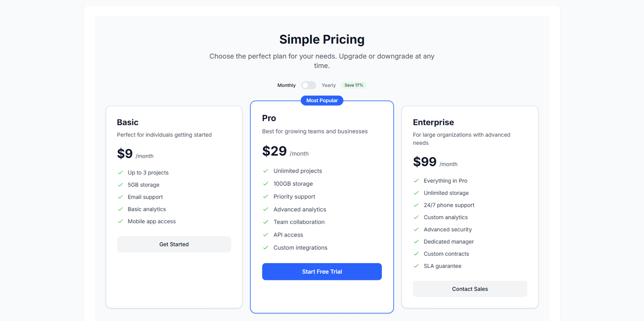Click the $29 price on the Pro card
This screenshot has width=644, height=321.
(x=274, y=151)
